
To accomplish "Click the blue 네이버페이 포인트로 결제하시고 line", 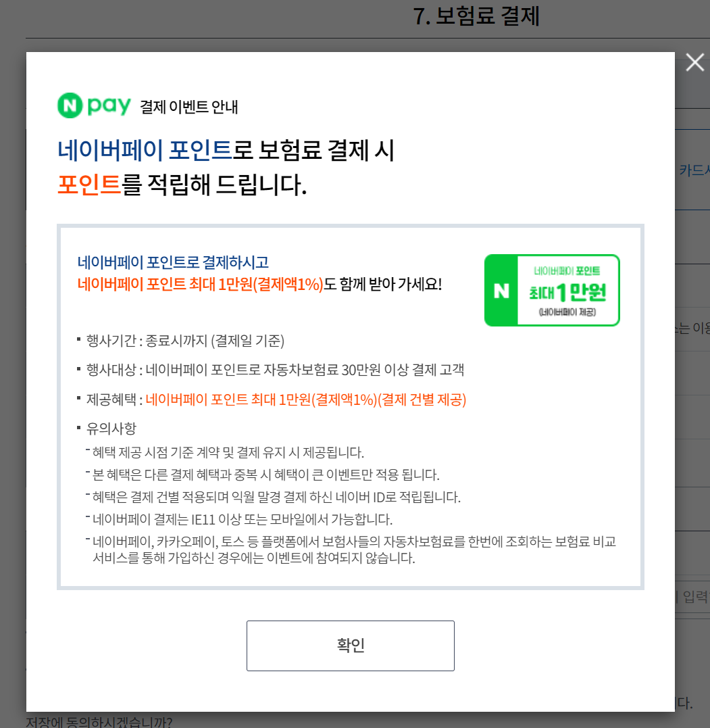I will [x=173, y=262].
